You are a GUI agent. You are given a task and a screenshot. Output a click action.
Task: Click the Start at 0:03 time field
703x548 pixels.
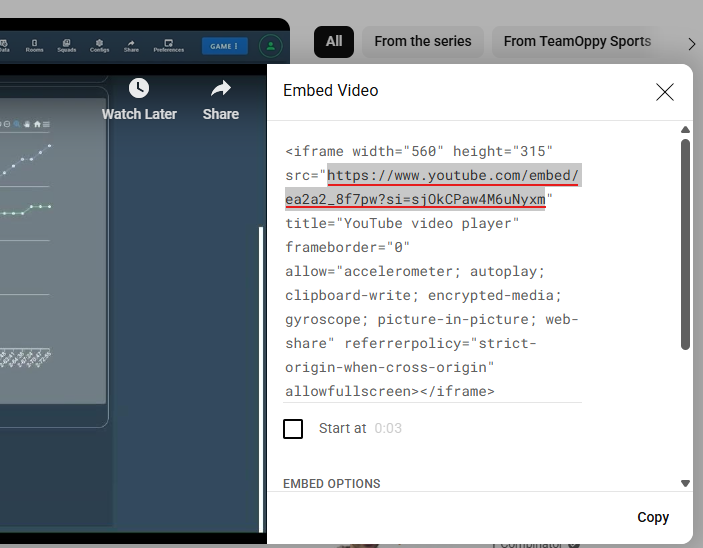tap(388, 429)
